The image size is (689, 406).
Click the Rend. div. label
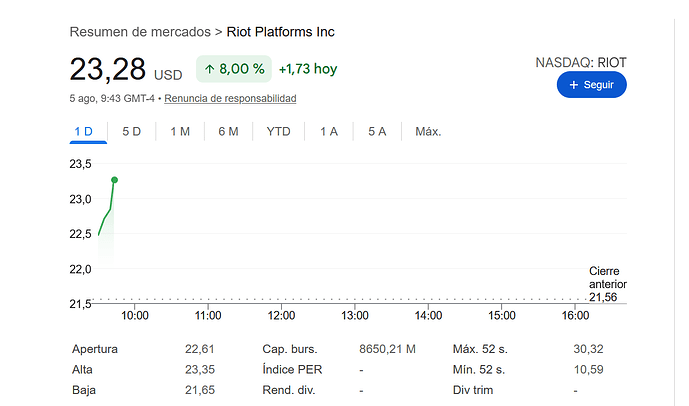pyautogui.click(x=289, y=390)
